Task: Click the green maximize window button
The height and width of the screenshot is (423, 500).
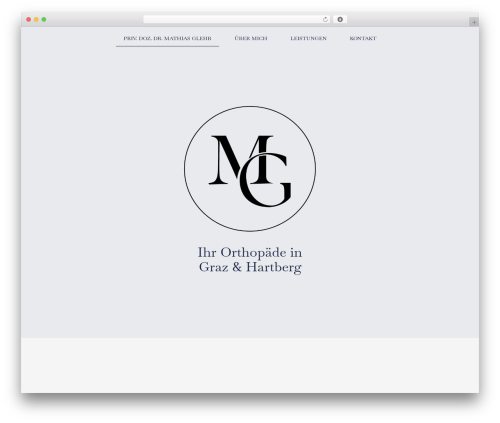Action: pyautogui.click(x=44, y=20)
